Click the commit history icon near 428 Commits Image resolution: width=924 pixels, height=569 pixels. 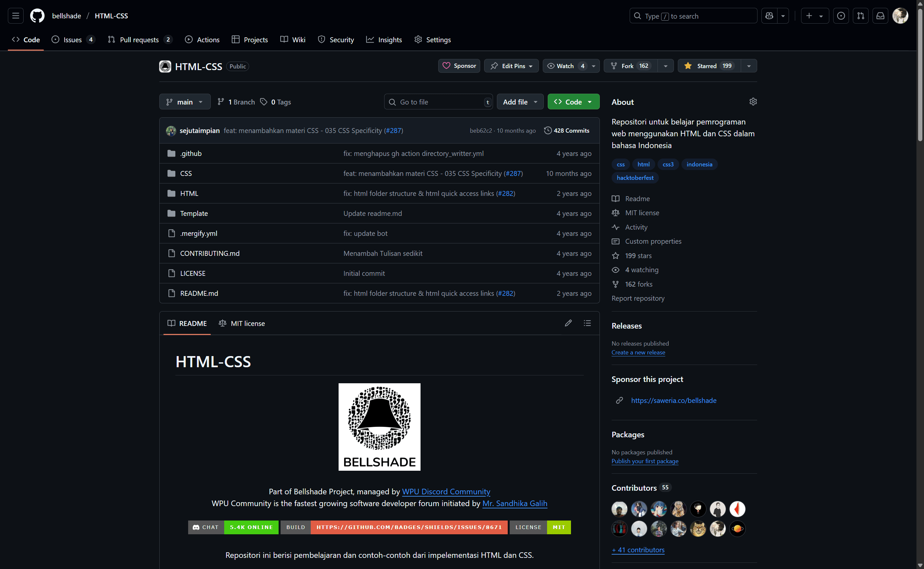point(548,130)
